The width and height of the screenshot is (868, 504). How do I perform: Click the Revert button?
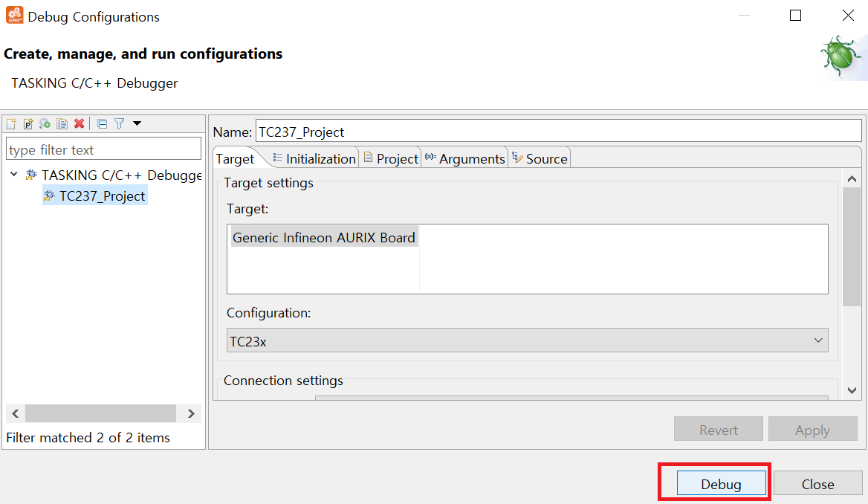[x=718, y=429]
